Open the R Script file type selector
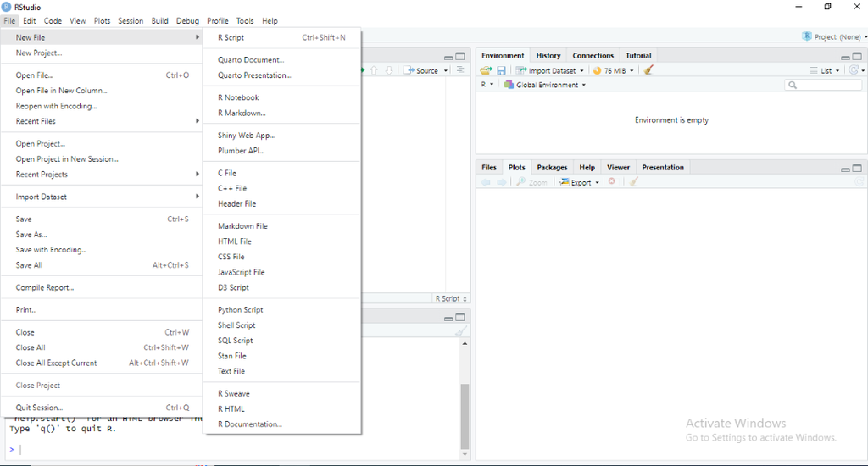The width and height of the screenshot is (868, 466). tap(451, 298)
